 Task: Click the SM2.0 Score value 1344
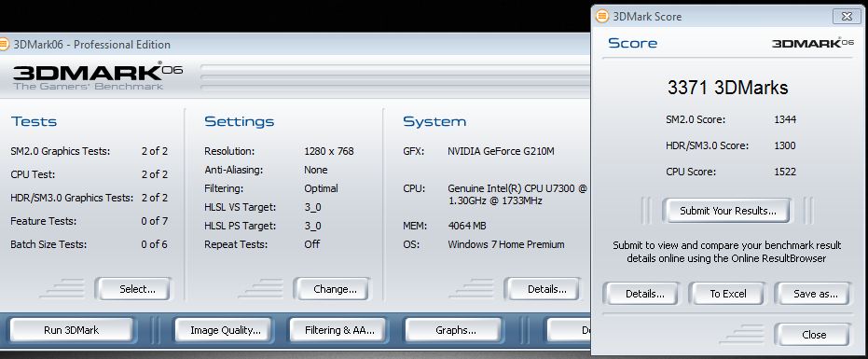coord(785,119)
